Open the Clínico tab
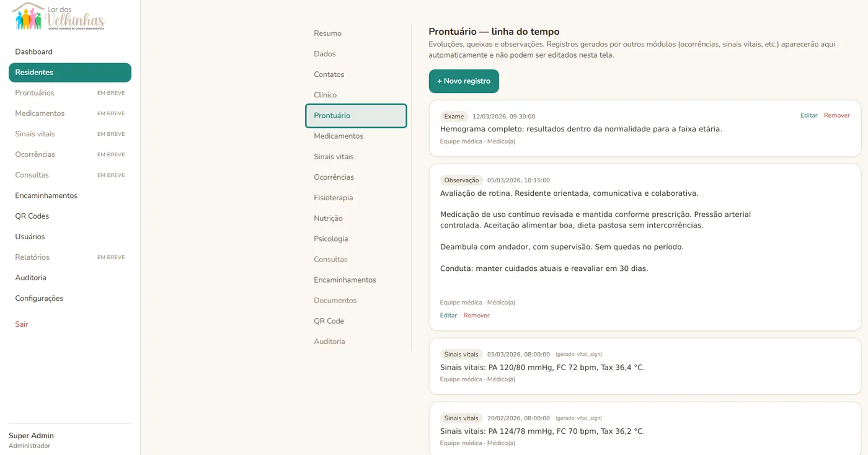Image resolution: width=868 pixels, height=455 pixels. [356, 95]
